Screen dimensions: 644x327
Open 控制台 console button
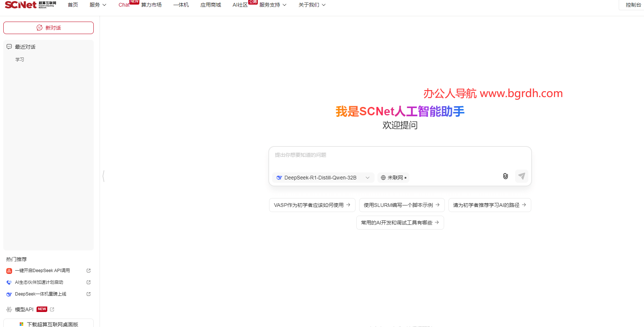633,5
